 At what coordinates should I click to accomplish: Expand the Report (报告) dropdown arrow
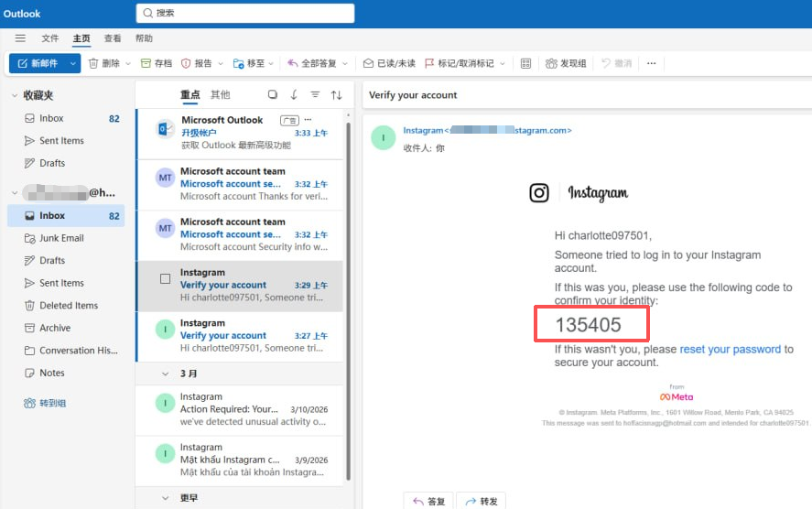(x=221, y=64)
